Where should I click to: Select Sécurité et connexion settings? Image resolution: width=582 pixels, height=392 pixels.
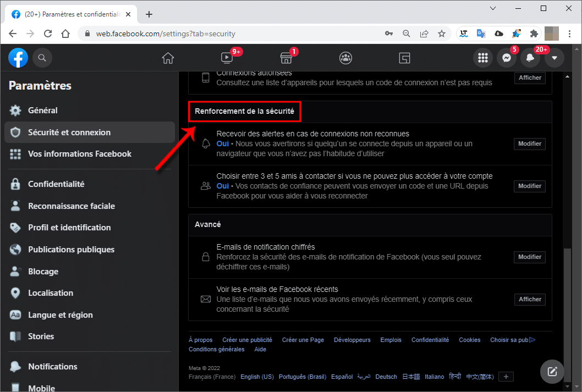point(90,132)
